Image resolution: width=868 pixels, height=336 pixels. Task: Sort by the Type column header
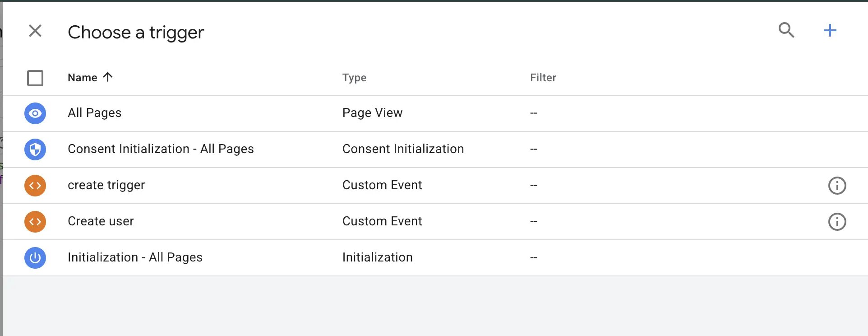tap(354, 78)
